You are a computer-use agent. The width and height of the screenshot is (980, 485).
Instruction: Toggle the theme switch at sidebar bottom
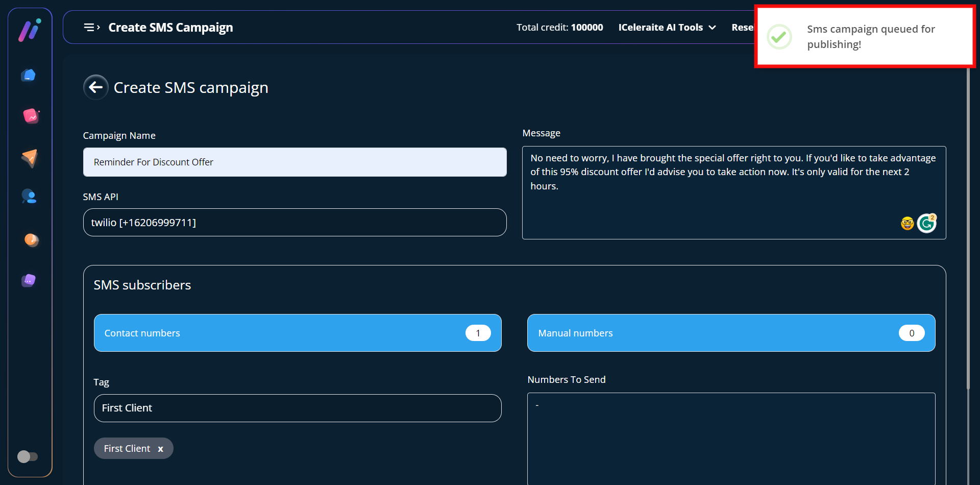point(28,456)
